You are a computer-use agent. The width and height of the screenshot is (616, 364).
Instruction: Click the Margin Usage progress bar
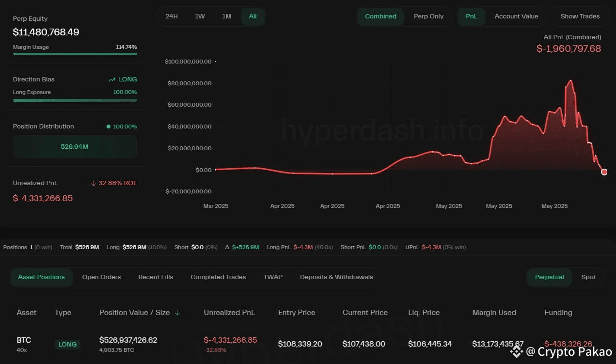coord(75,53)
